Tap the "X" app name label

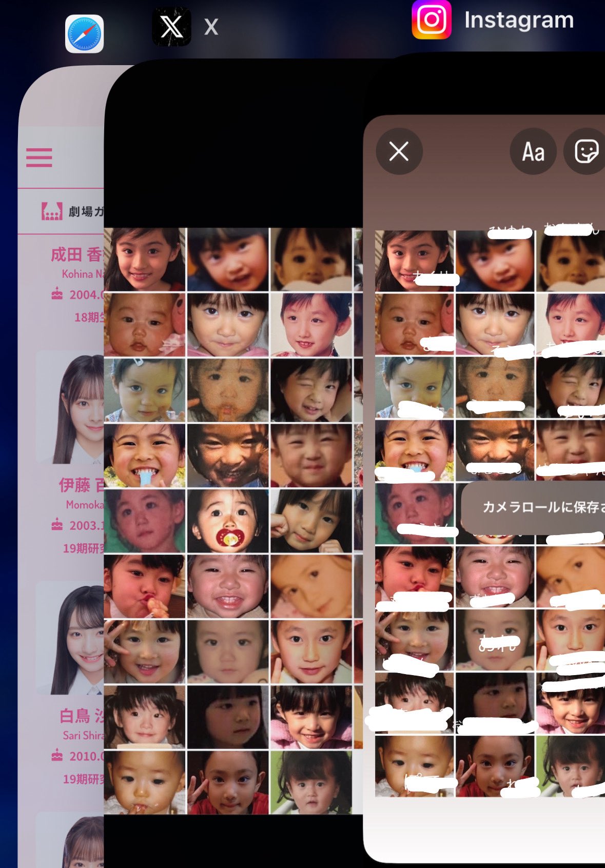click(x=211, y=27)
